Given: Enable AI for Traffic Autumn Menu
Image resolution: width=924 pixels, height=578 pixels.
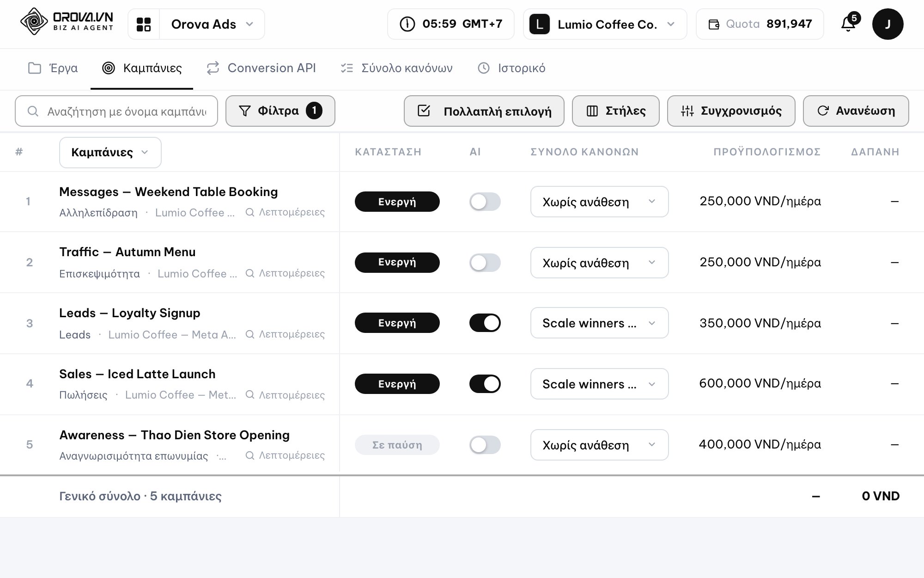Looking at the screenshot, I should click(485, 263).
